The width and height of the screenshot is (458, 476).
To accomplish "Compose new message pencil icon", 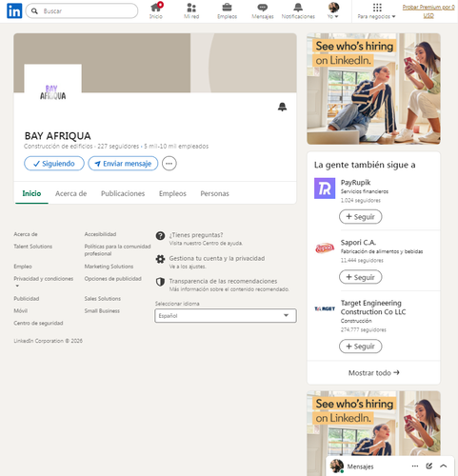I will coord(429,466).
